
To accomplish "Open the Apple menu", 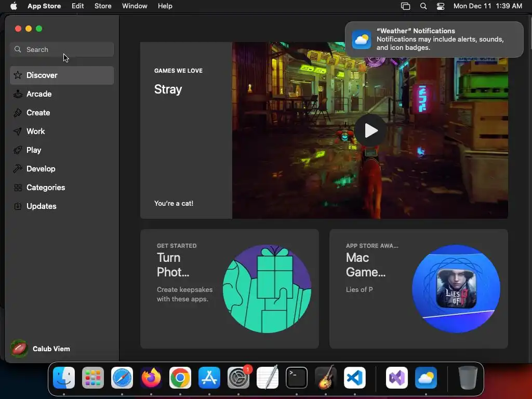I will coord(14,6).
